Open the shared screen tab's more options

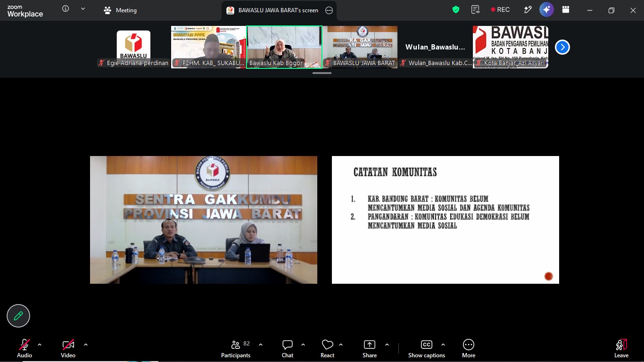point(329,10)
